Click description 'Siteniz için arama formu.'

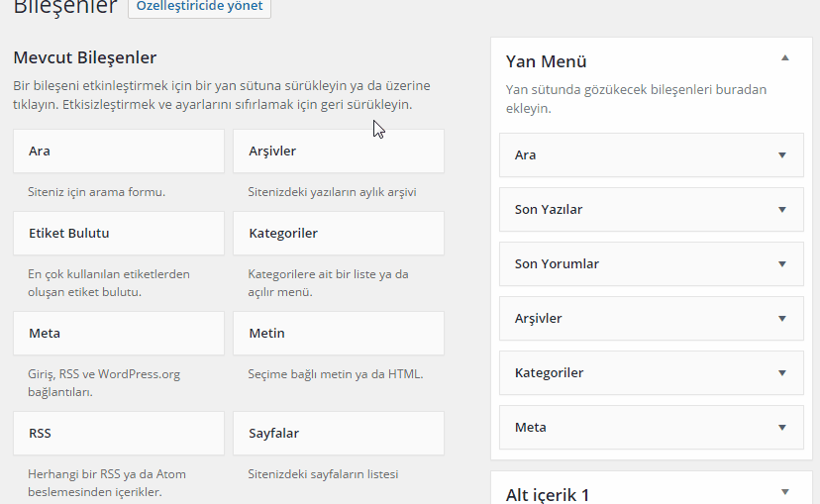coord(97,192)
